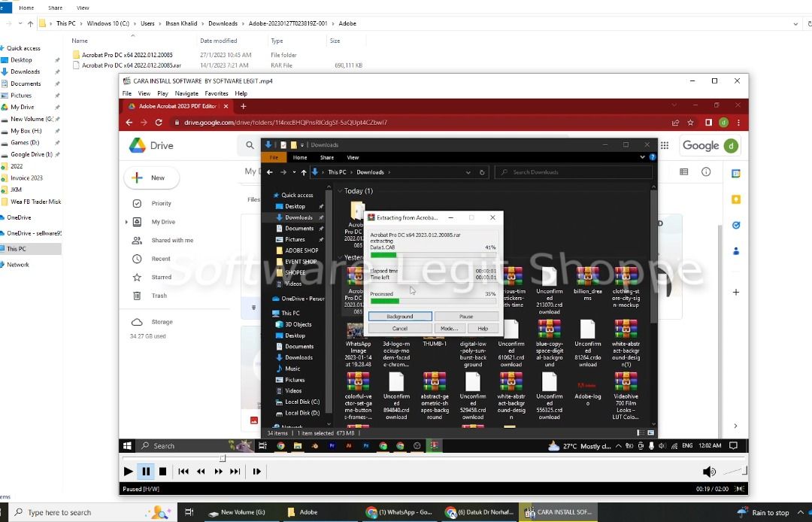The height and width of the screenshot is (522, 812).
Task: Open the address bar history dropdown
Action: point(795,23)
